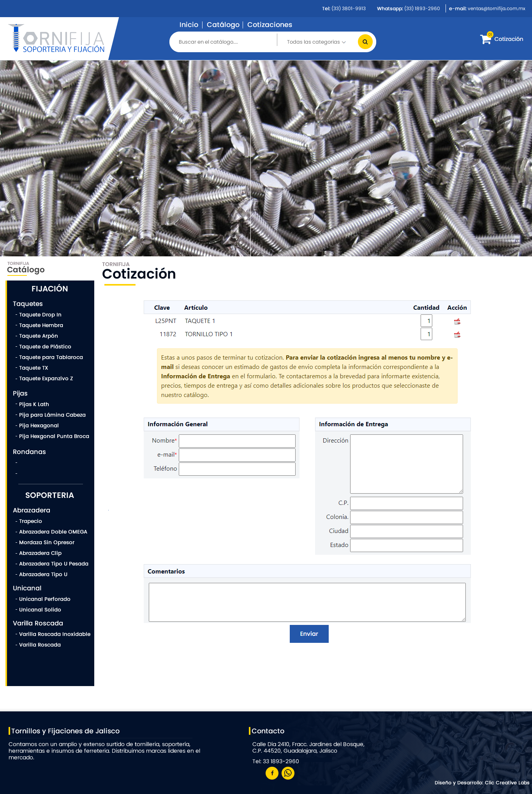This screenshot has width=532, height=794.
Task: Delete TORNILLO TIPO 1 row item
Action: click(457, 335)
